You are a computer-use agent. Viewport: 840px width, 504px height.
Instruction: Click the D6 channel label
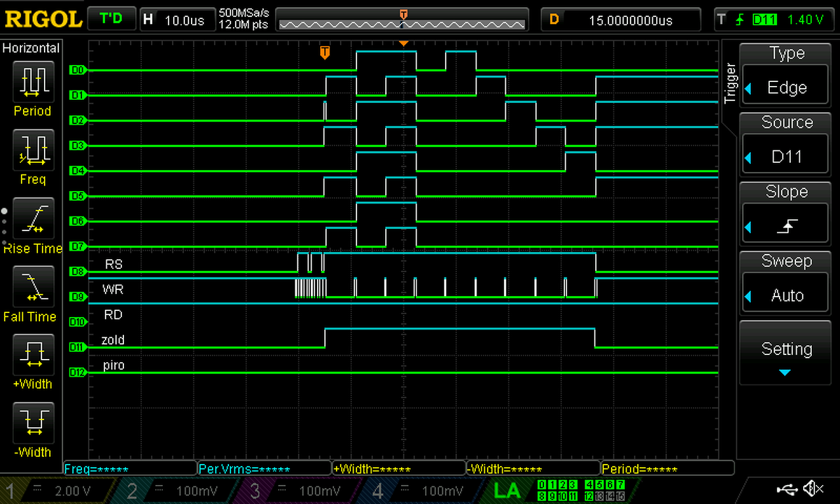(x=77, y=221)
